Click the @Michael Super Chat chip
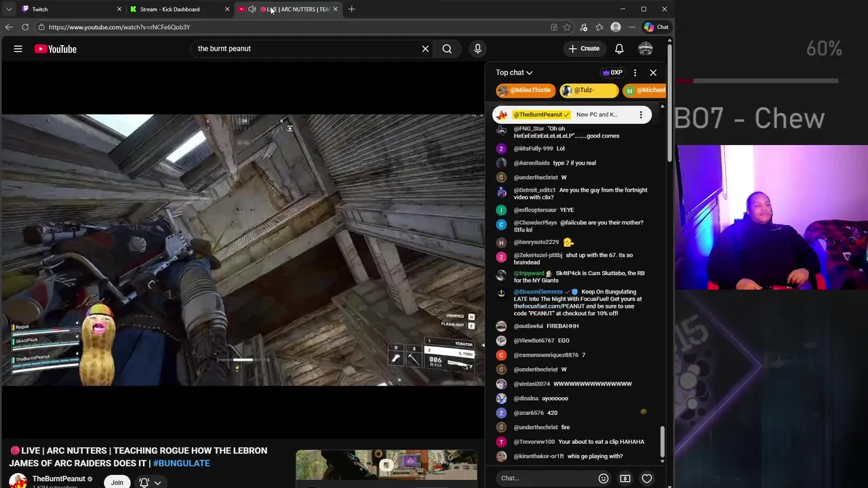The height and width of the screenshot is (488, 868). coord(644,90)
